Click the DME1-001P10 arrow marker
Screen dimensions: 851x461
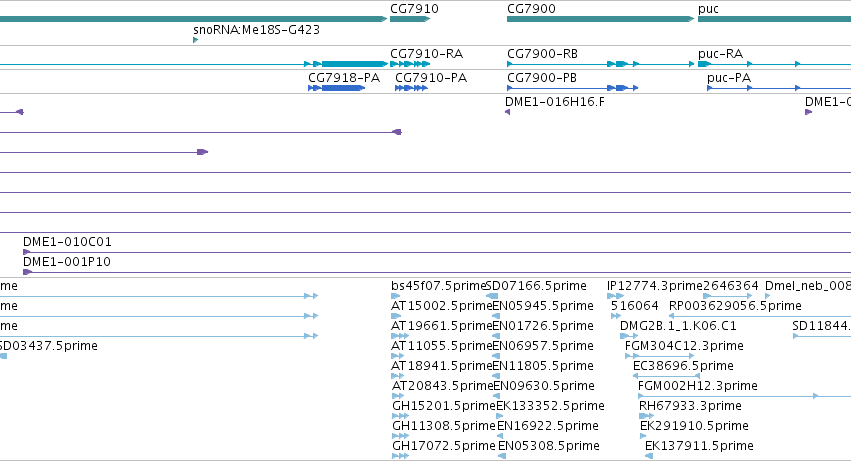click(x=27, y=272)
